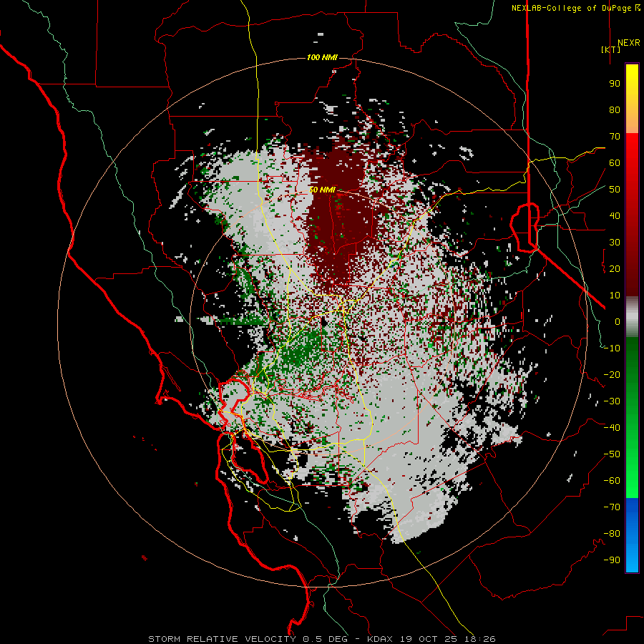644x644 pixels.
Task: Pick the gray zero band of the scale
Action: click(x=632, y=317)
